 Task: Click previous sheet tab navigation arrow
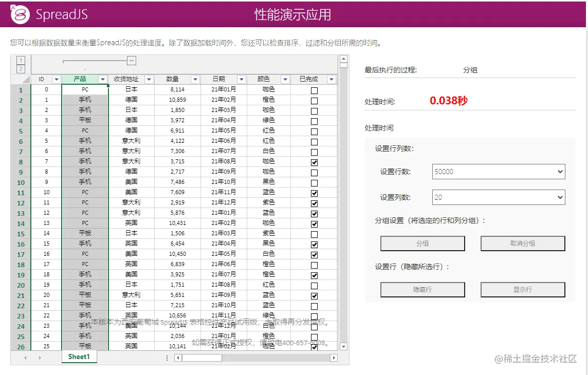coord(25,358)
